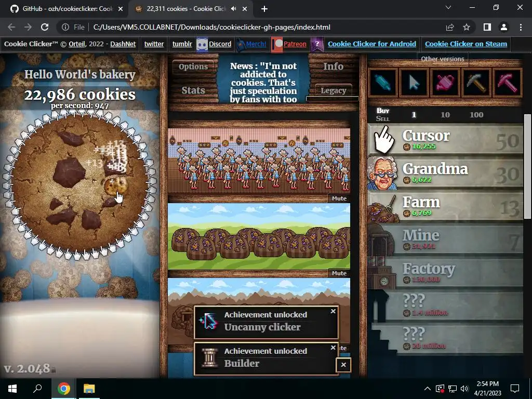Show hidden system tray icons
Viewport: 532px width, 399px height.
(428, 389)
